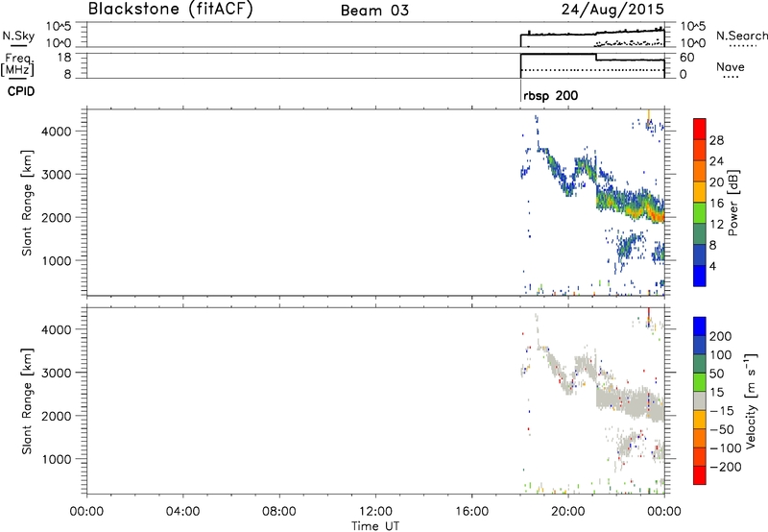Screen dimensions: 768x532
Task: Click the 'Power [dB]' colorbar label
Action: [x=732, y=203]
